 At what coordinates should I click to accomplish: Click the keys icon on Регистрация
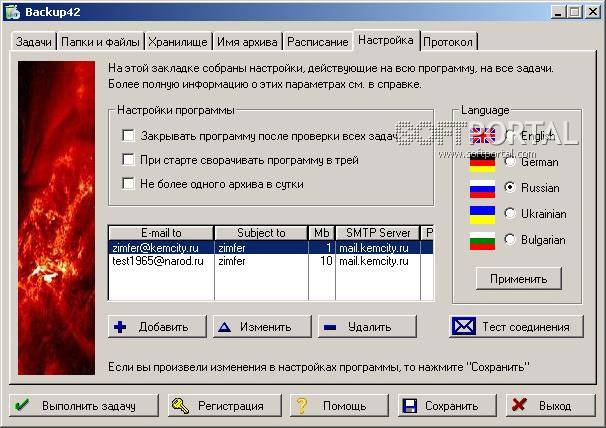click(x=180, y=406)
